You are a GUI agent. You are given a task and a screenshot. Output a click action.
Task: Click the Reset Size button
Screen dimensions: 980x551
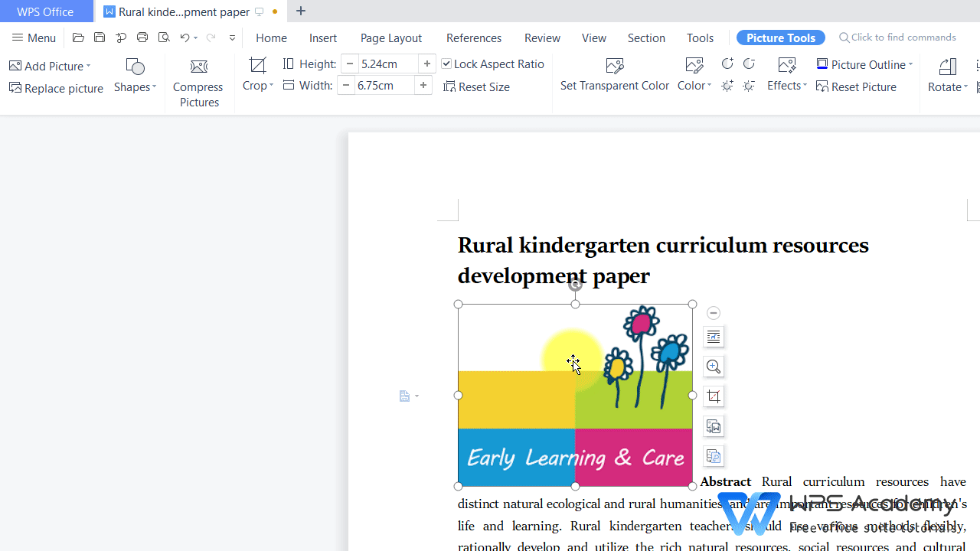(x=476, y=86)
